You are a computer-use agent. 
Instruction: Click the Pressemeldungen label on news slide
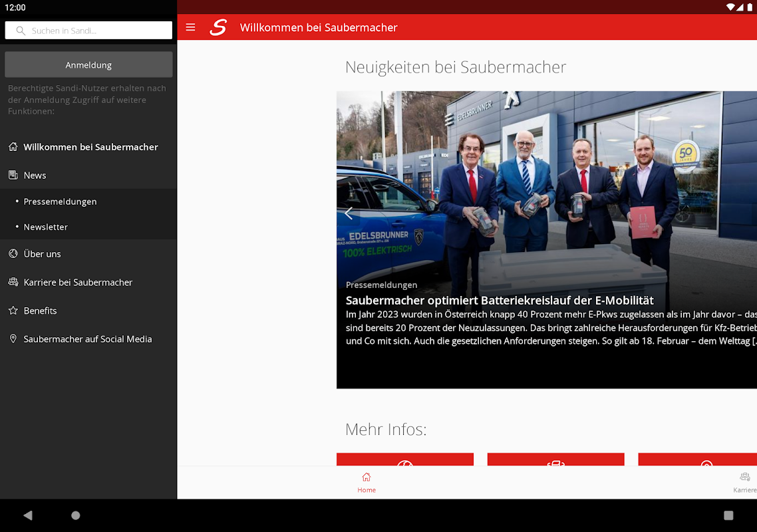[x=381, y=285]
